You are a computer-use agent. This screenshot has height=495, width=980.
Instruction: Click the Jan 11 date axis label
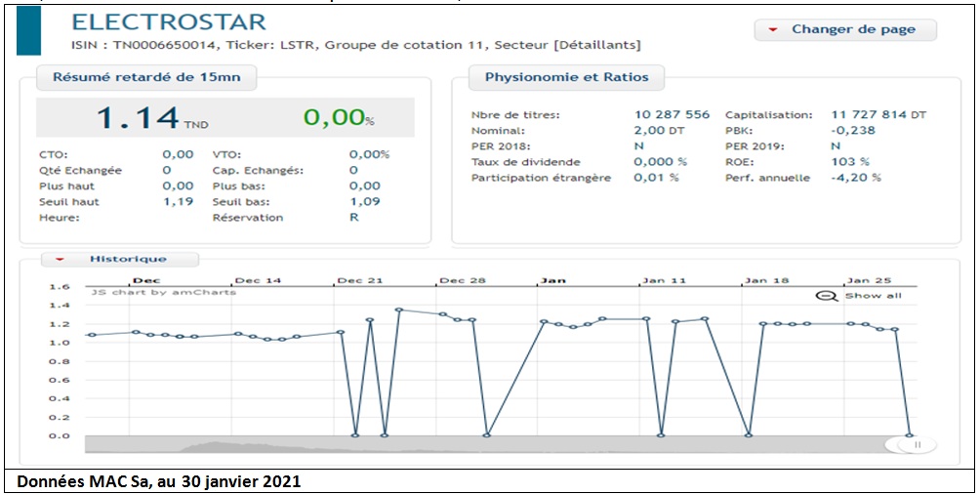point(667,280)
